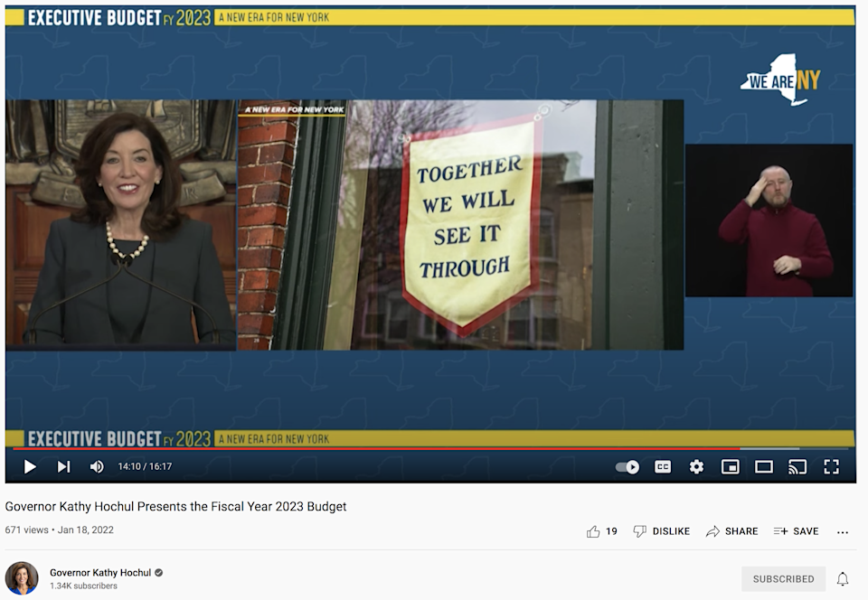
Task: Turn on closed captions
Action: 663,467
